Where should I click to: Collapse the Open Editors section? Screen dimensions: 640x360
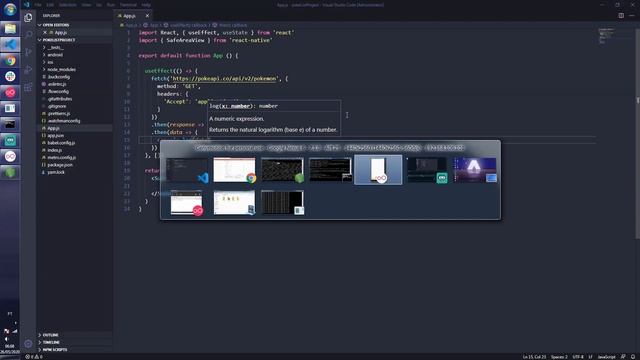click(x=55, y=25)
